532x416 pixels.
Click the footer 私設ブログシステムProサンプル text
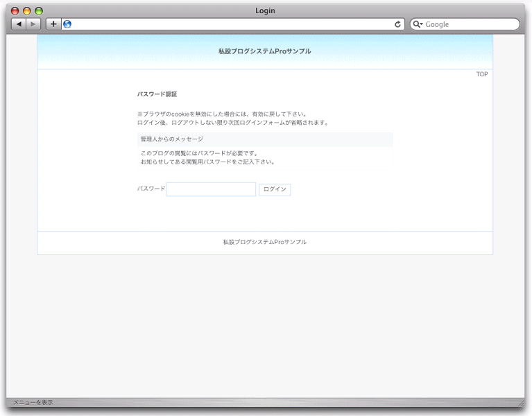264,242
